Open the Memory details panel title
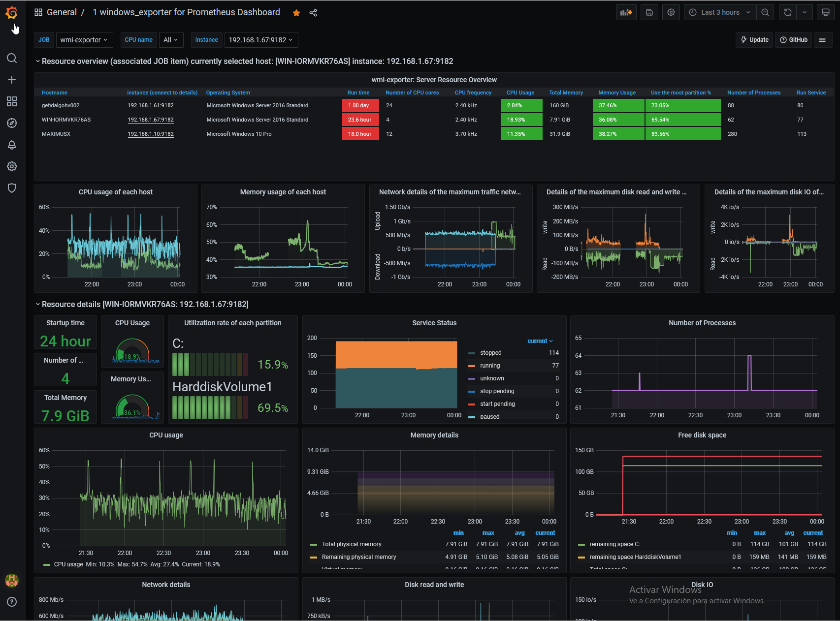Image resolution: width=840 pixels, height=621 pixels. [x=434, y=435]
